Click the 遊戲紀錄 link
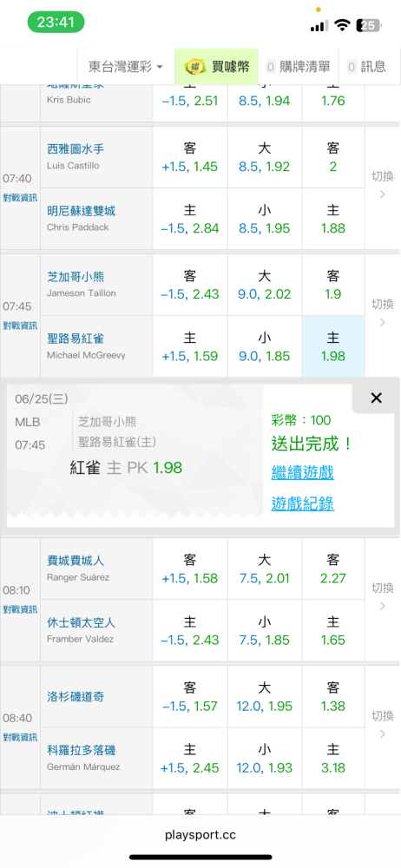This screenshot has width=401, height=868. (x=303, y=503)
